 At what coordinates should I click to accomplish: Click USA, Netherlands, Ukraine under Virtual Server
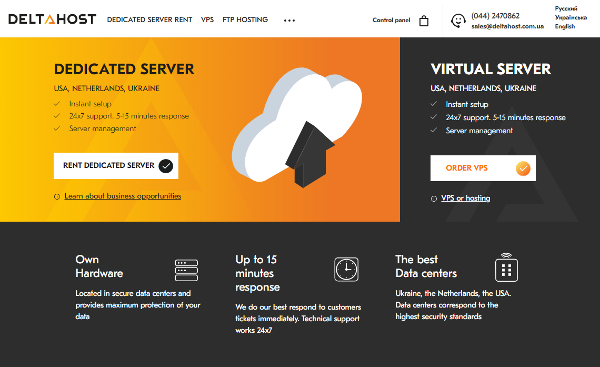tap(483, 88)
